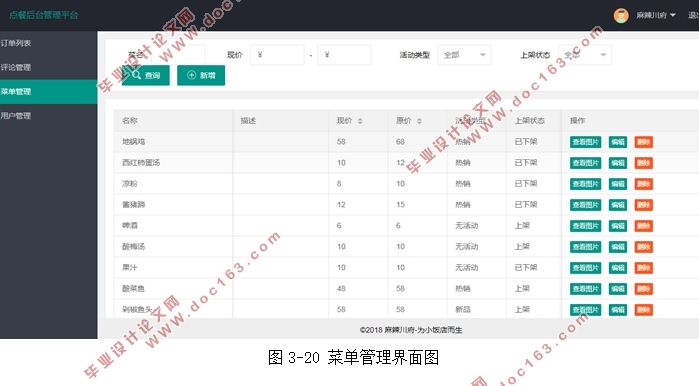The image size is (699, 386).
Task: Edit the 酱猪蹄 row
Action: pos(618,205)
